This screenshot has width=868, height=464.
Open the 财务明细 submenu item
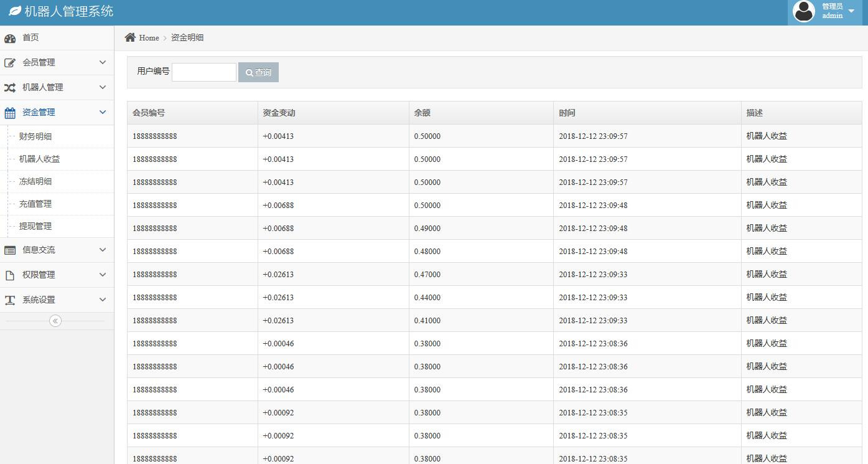[35, 136]
